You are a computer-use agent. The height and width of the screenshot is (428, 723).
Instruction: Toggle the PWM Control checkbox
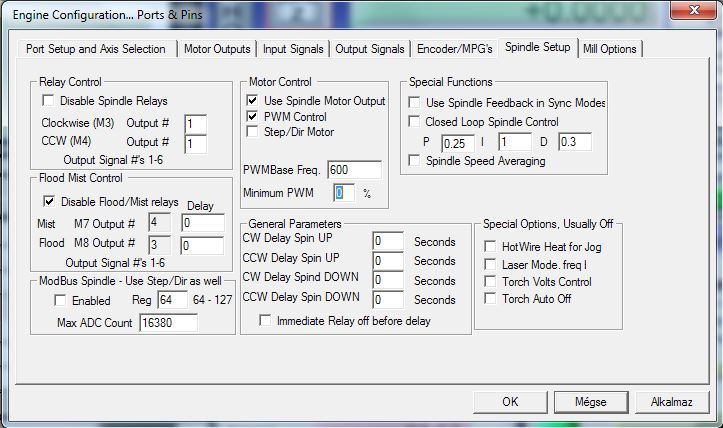click(x=253, y=116)
